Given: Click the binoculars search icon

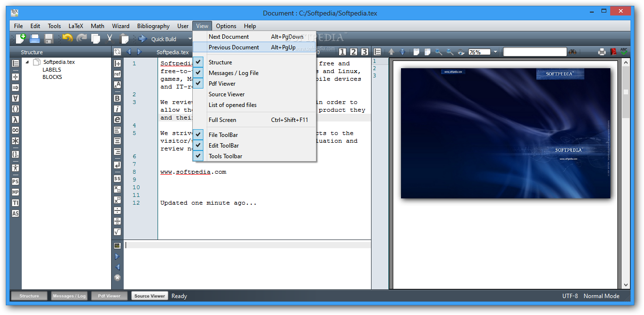Looking at the screenshot, I should click(572, 52).
